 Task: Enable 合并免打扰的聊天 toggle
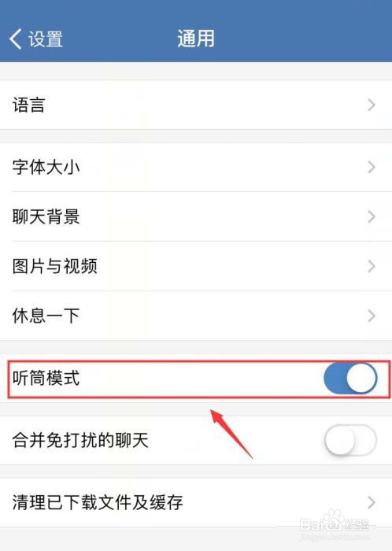click(350, 440)
